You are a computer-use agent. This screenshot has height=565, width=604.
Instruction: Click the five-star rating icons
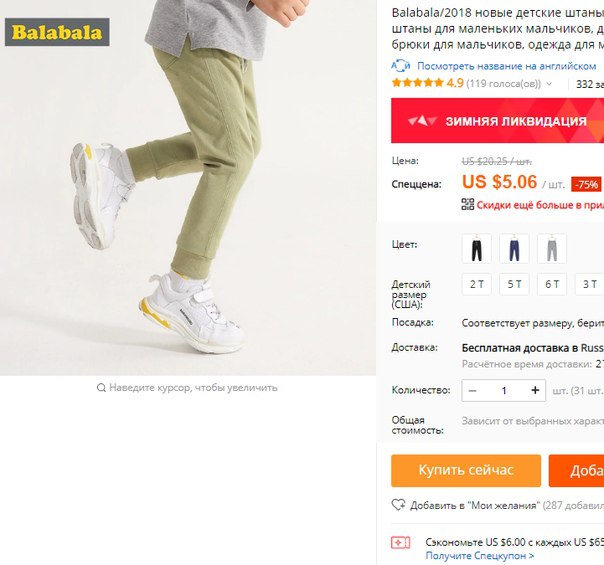[x=418, y=83]
